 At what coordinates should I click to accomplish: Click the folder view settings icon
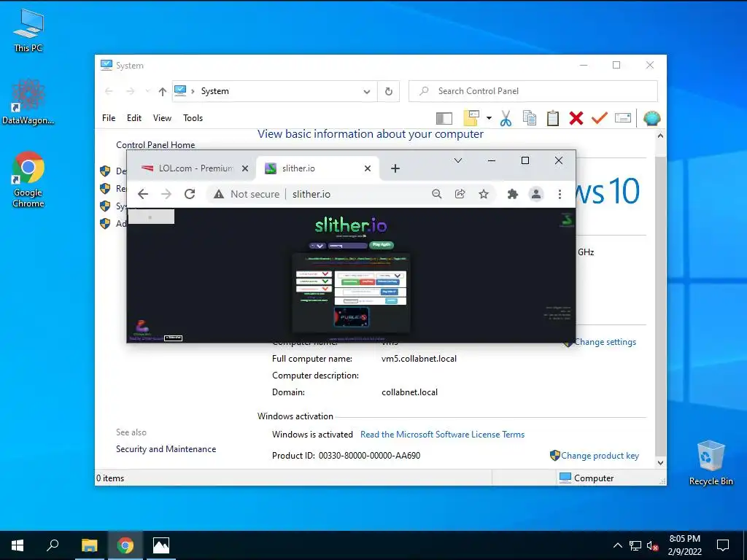pos(471,117)
